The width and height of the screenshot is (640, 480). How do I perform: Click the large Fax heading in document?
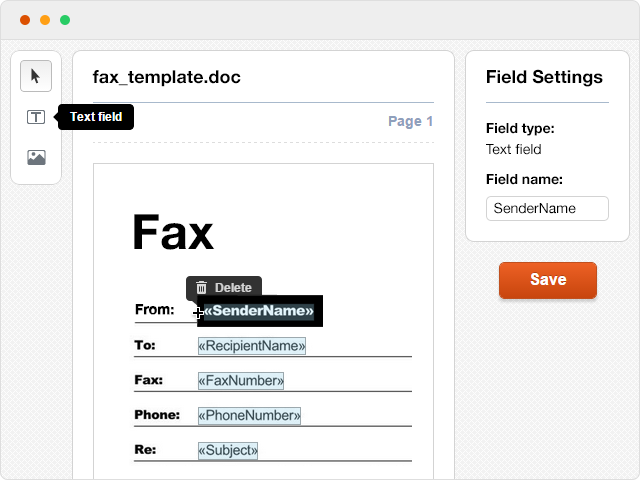pos(173,233)
